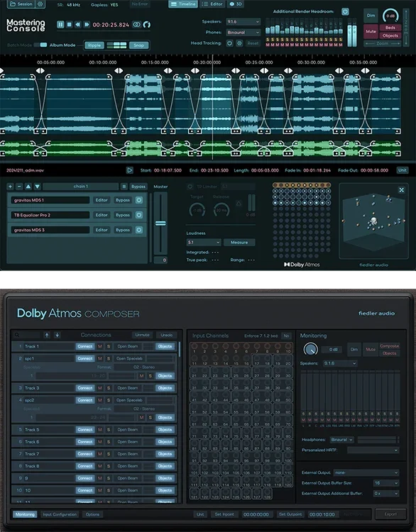Image resolution: width=416 pixels, height=532 pixels.
Task: Toggle power icon for gravitas MDS 3
Action: point(139,230)
